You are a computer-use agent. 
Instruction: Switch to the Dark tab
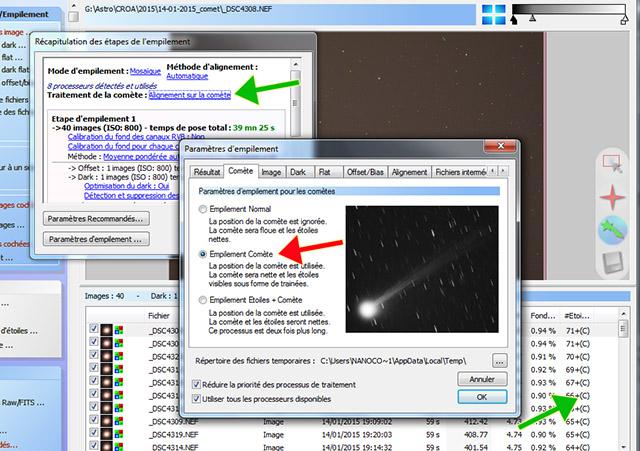click(298, 172)
